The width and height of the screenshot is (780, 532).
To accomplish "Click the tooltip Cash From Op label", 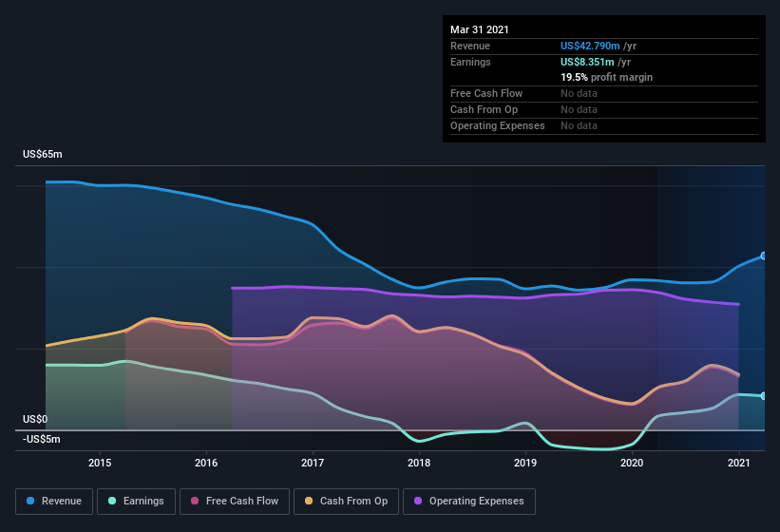I will click(484, 109).
